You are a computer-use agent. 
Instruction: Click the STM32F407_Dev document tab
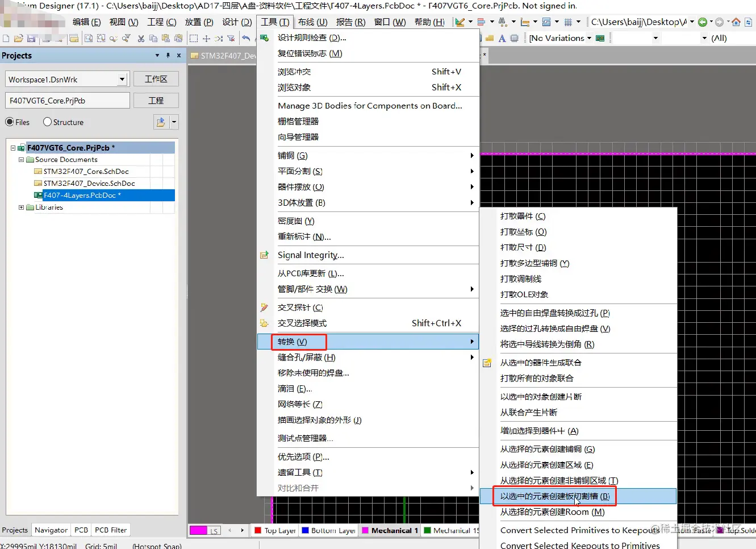tap(224, 56)
